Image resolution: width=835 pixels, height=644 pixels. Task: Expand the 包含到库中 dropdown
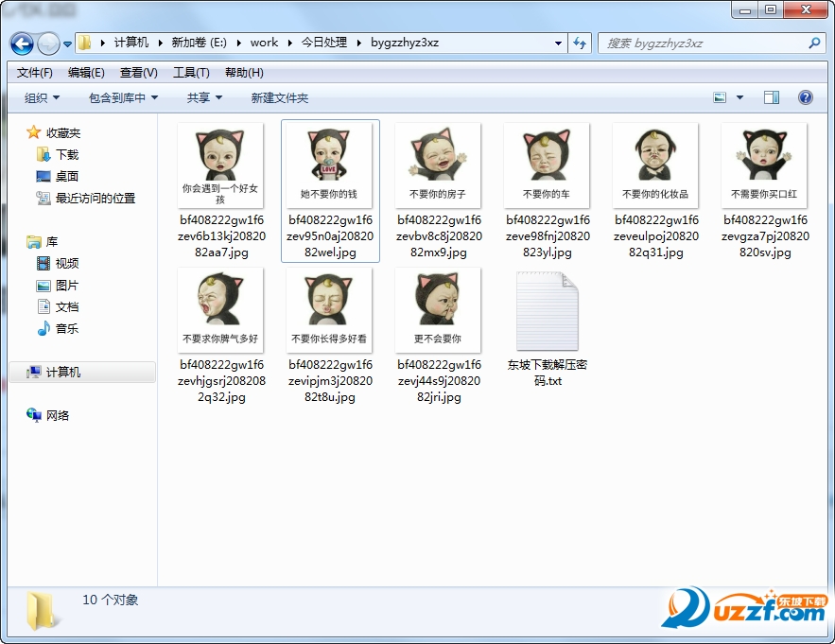point(123,98)
